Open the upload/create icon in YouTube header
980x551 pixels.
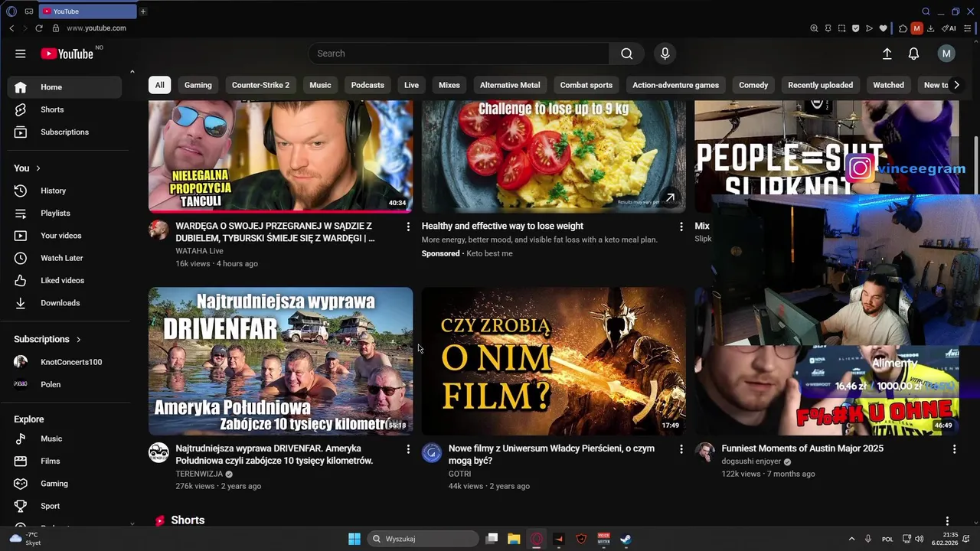tap(887, 54)
